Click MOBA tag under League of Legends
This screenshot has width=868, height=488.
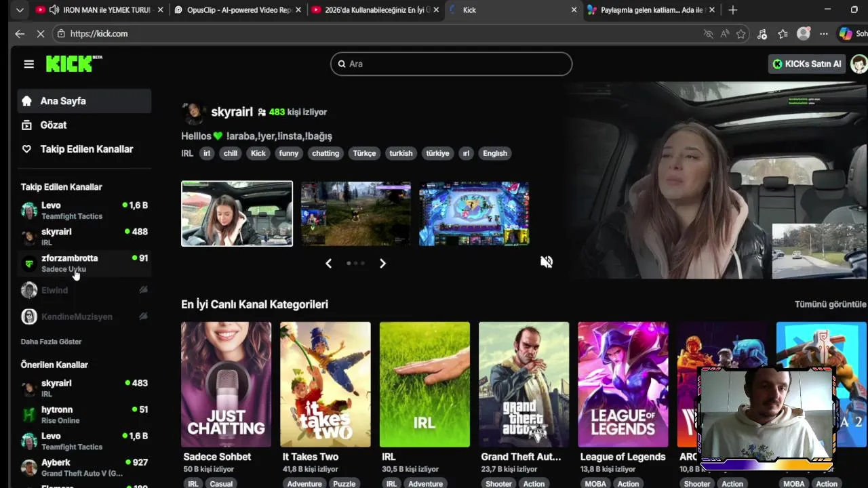(595, 483)
